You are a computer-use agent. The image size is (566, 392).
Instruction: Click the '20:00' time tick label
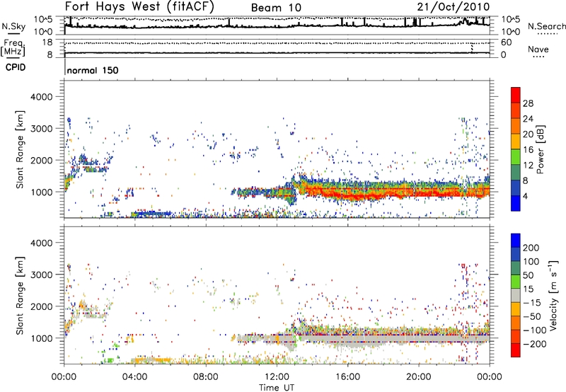click(418, 377)
